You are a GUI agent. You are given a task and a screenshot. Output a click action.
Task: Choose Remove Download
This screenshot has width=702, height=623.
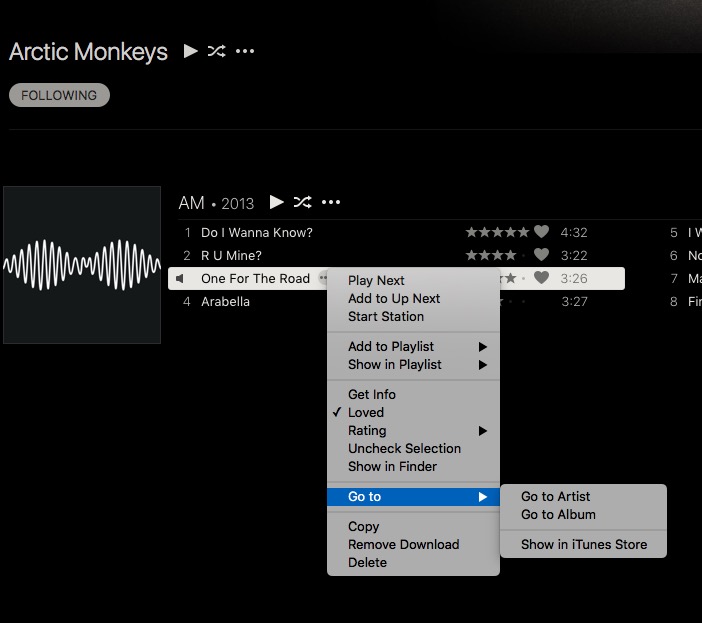click(413, 544)
